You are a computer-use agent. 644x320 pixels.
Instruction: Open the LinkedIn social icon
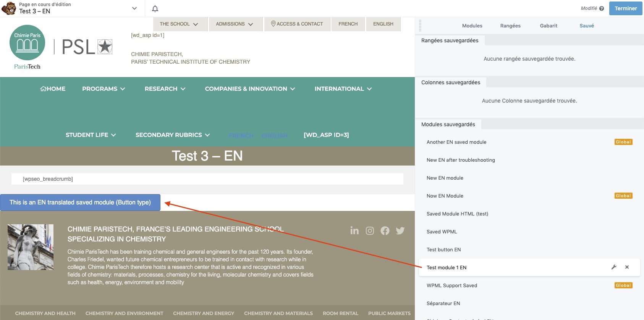point(354,231)
